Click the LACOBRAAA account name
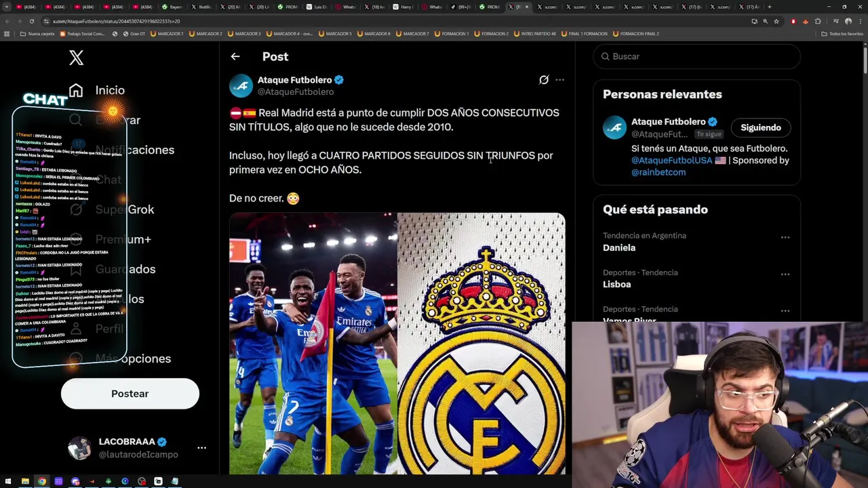The height and width of the screenshot is (488, 868). pyautogui.click(x=127, y=442)
